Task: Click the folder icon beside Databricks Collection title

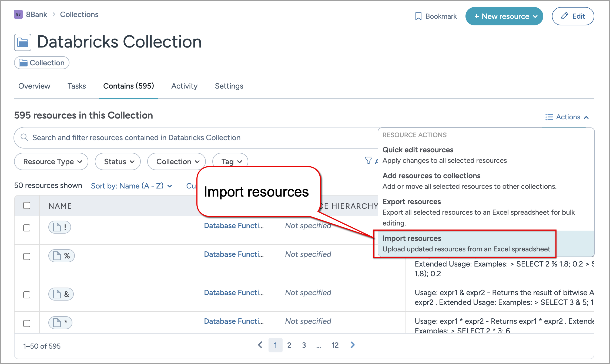Action: [23, 42]
